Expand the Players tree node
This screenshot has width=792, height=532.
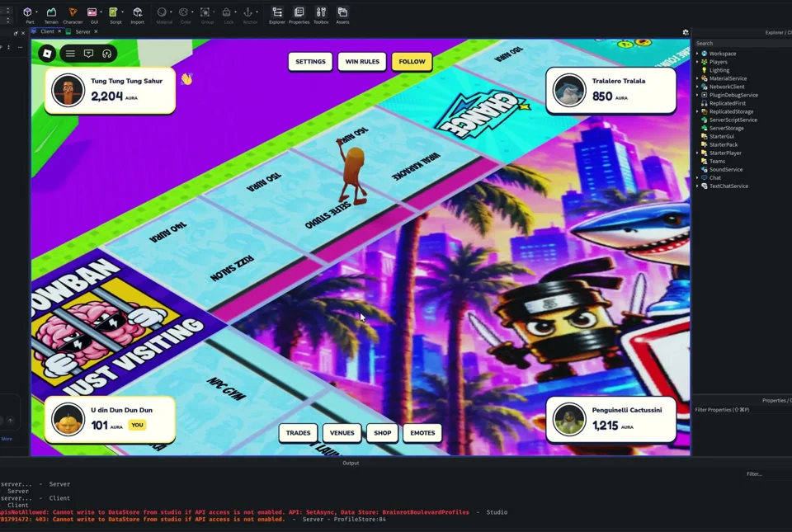pos(698,62)
